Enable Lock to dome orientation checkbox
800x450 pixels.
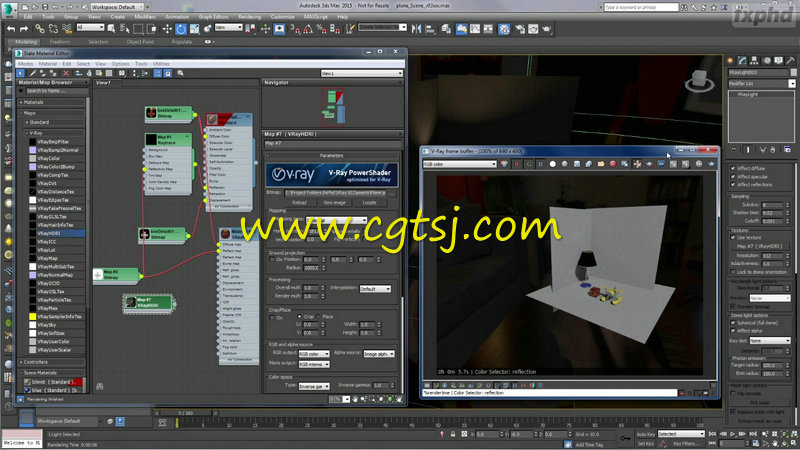733,272
